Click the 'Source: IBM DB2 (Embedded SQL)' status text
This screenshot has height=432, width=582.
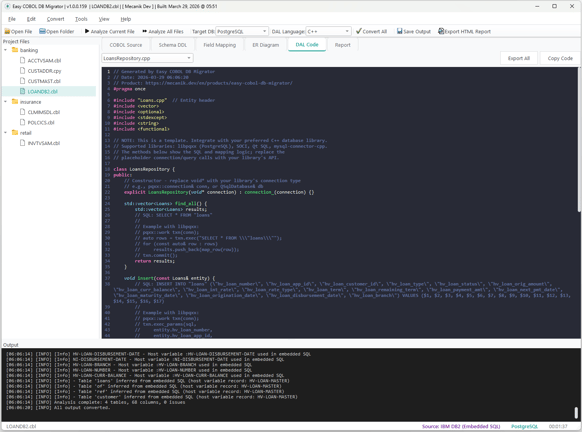pyautogui.click(x=461, y=426)
